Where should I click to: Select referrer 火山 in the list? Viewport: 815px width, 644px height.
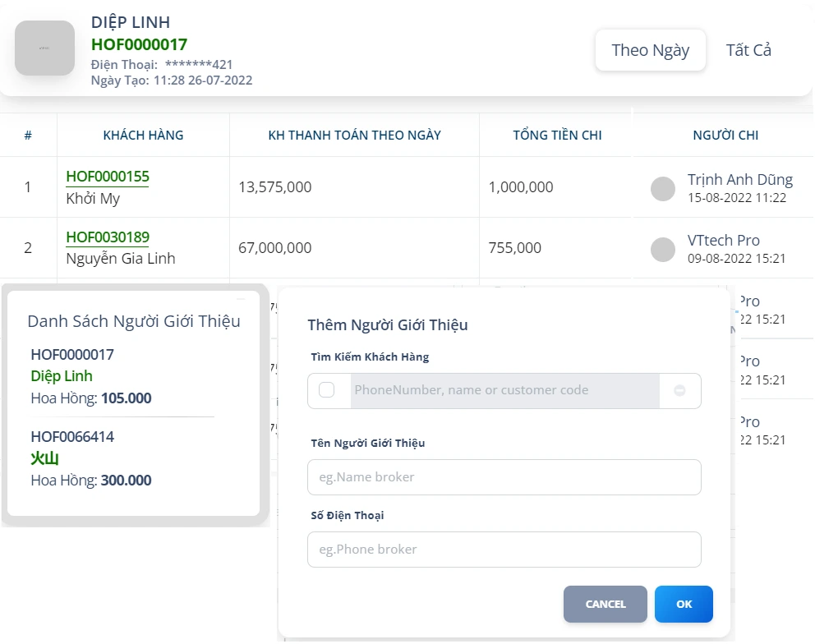tap(44, 458)
